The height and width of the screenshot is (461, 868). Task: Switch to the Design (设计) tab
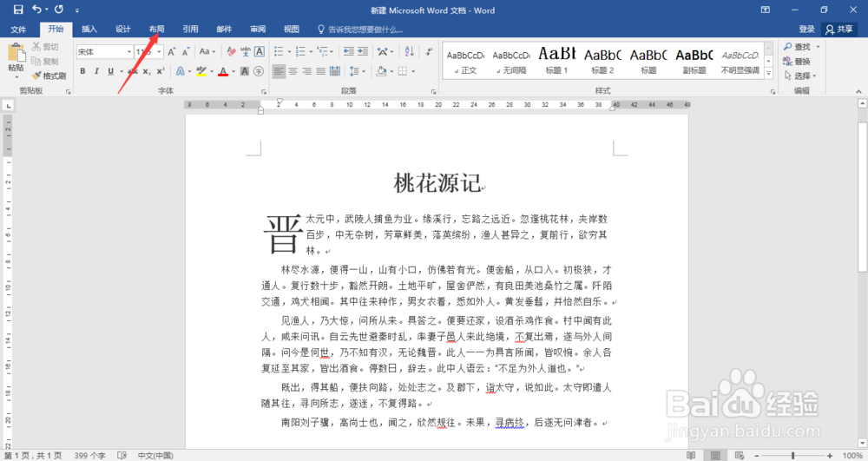pos(123,30)
